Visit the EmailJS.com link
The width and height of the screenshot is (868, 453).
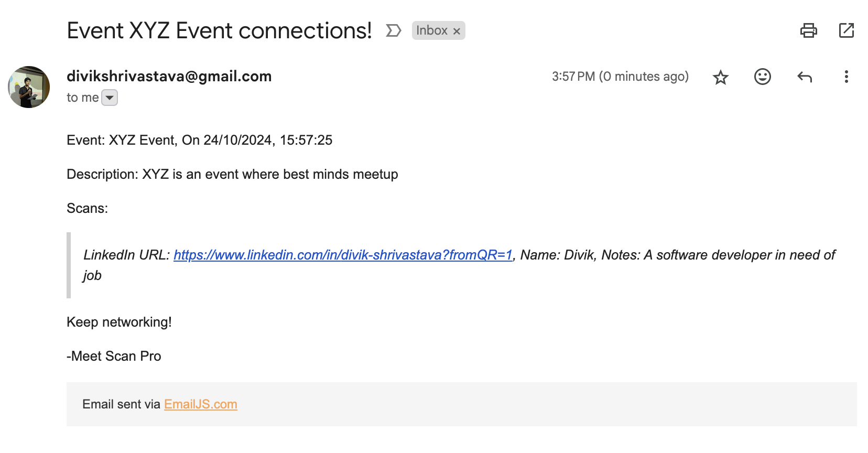(201, 404)
